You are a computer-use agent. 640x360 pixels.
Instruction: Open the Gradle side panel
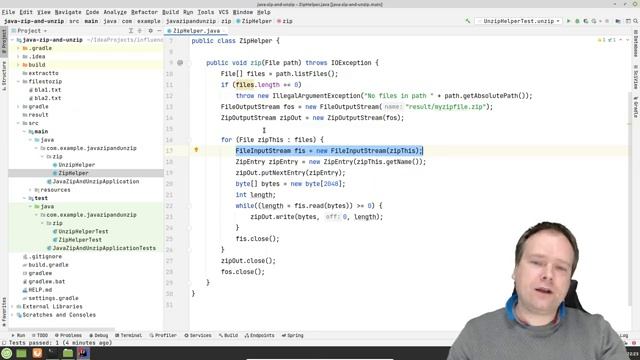636,107
